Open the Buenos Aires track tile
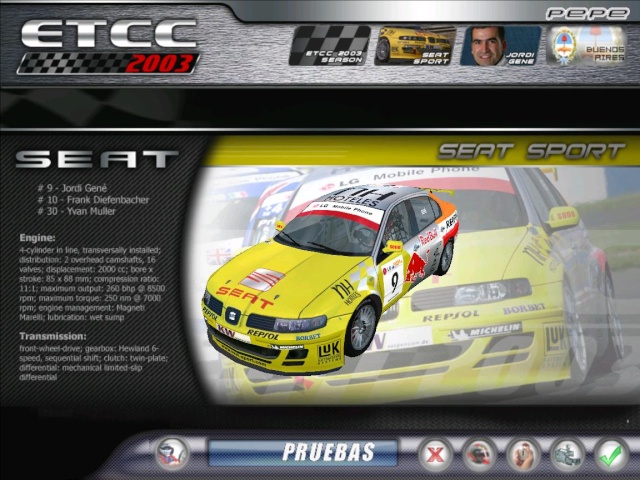 586,46
